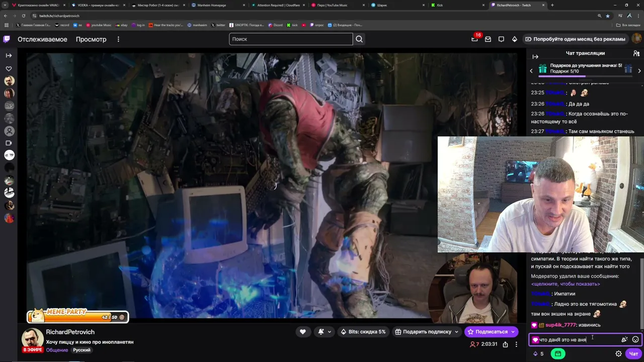Click the browser zoom magnifier icon
This screenshot has width=644, height=362.
(599, 16)
